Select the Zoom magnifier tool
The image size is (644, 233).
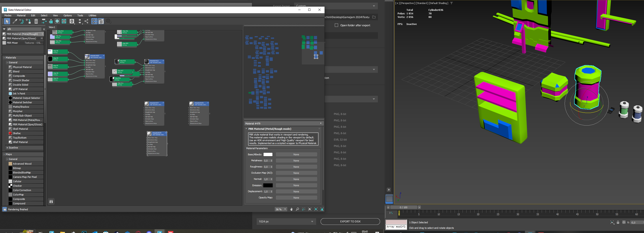(x=297, y=209)
